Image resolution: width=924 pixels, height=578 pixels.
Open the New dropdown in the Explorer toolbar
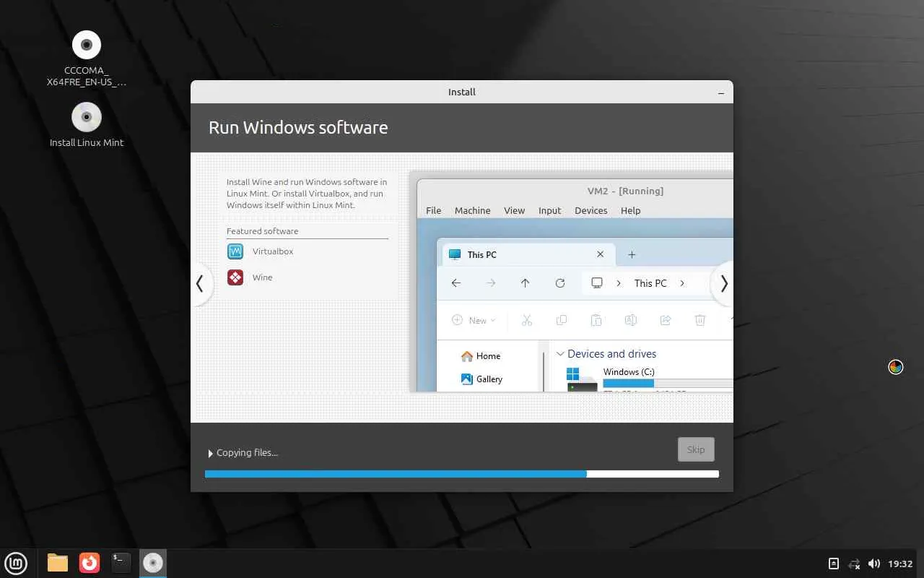[474, 320]
